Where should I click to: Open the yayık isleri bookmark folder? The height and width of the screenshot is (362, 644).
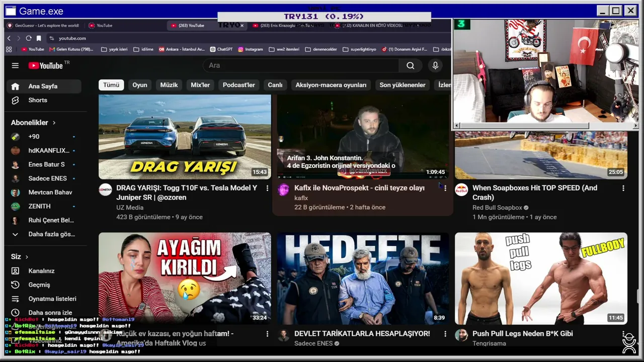tap(114, 49)
